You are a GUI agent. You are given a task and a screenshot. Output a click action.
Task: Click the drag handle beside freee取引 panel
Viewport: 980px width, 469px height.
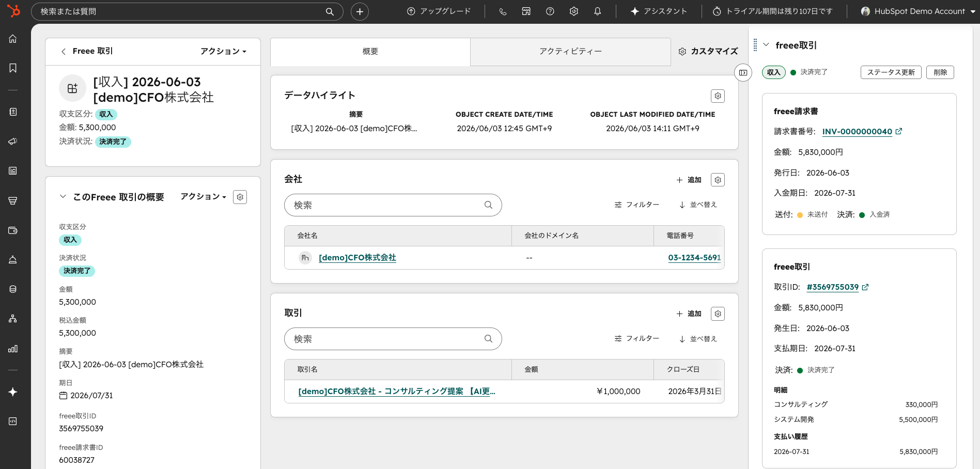click(755, 45)
